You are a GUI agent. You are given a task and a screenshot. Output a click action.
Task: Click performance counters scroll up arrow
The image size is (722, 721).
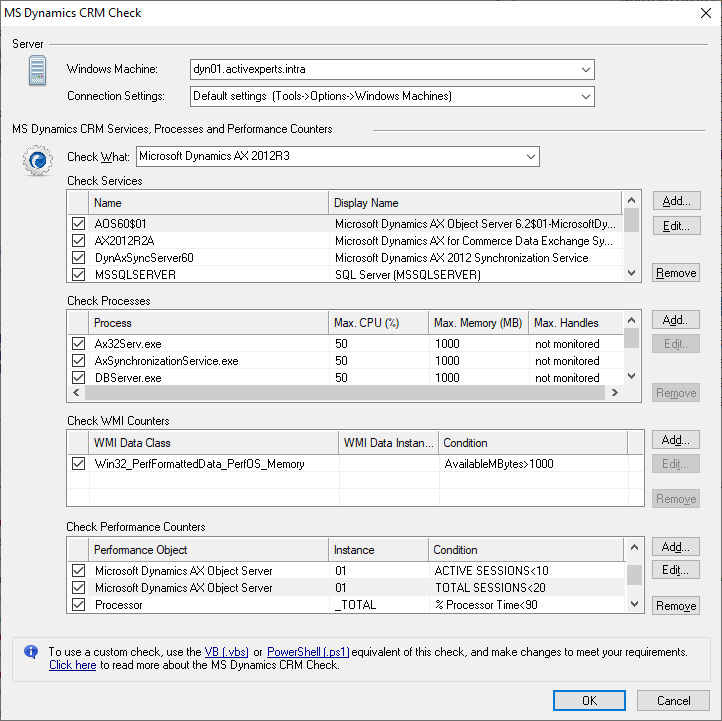click(x=634, y=547)
